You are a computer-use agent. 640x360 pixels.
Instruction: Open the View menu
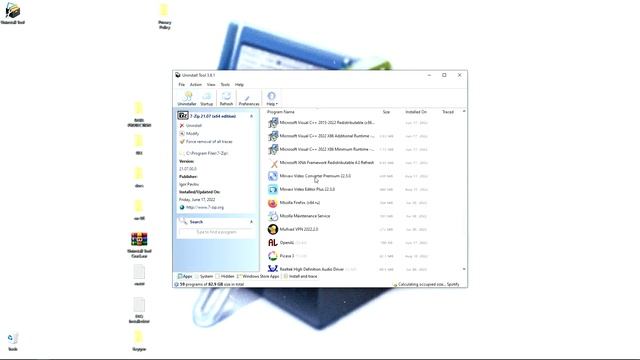coord(211,84)
